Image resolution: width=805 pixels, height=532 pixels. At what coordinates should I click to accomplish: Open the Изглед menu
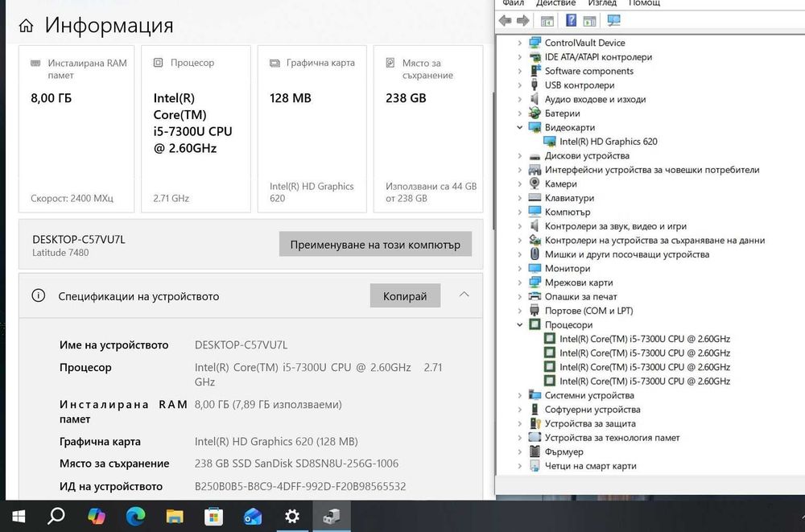pos(601,3)
